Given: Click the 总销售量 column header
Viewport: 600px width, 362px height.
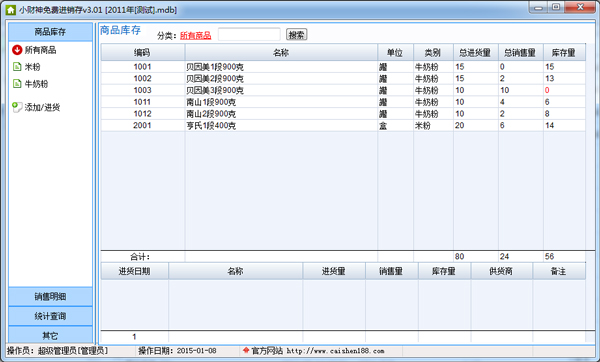Looking at the screenshot, I should pos(520,52).
